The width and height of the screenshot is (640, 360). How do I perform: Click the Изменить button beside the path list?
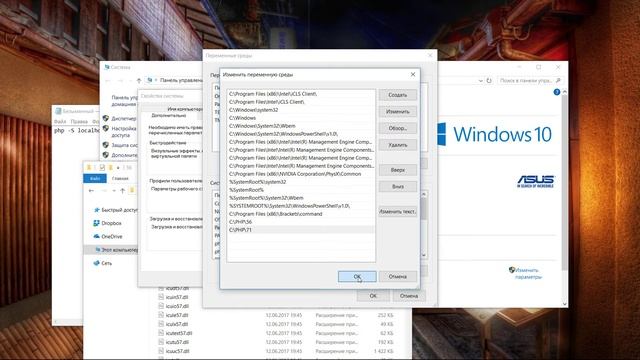(x=398, y=111)
